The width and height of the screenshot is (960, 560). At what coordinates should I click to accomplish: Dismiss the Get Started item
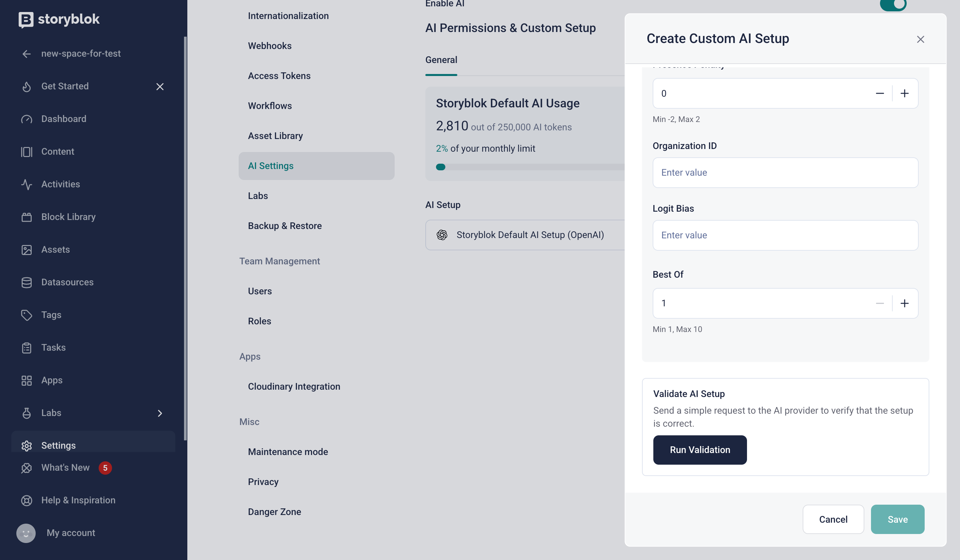click(160, 87)
